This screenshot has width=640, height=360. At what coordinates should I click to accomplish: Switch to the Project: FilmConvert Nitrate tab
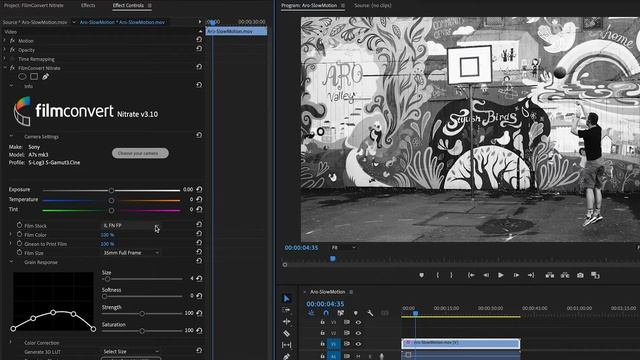pos(33,5)
